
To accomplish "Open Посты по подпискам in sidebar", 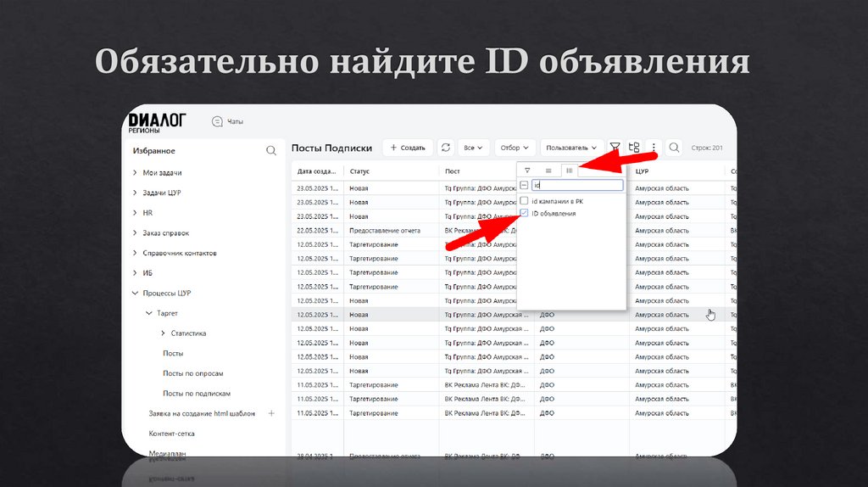I will [197, 394].
